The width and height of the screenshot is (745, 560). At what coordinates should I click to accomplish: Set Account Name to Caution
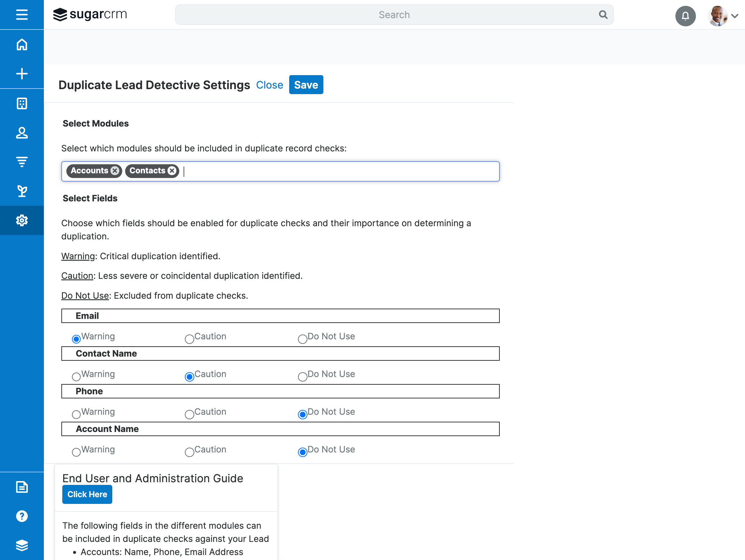190,452
